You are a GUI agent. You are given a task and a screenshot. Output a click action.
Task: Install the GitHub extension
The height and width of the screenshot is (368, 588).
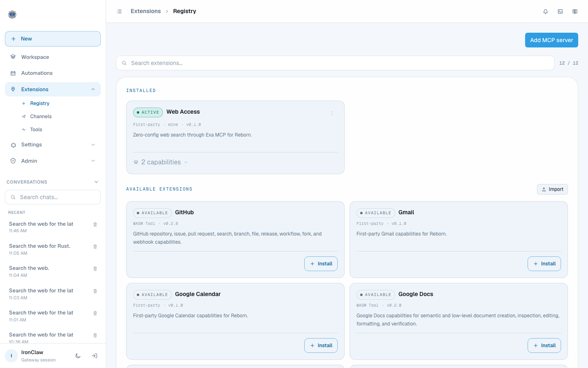[x=321, y=264]
